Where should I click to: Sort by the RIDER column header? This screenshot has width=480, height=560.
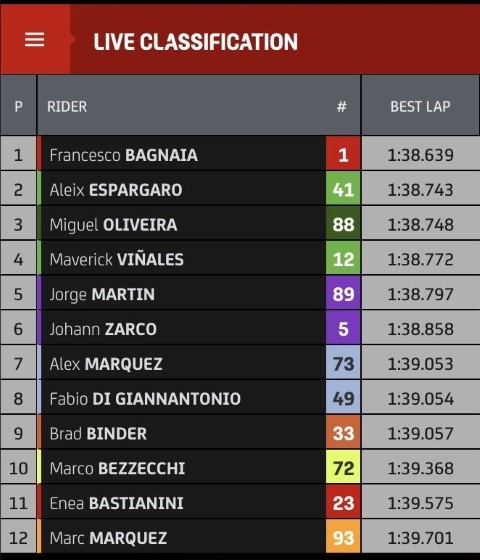[67, 106]
